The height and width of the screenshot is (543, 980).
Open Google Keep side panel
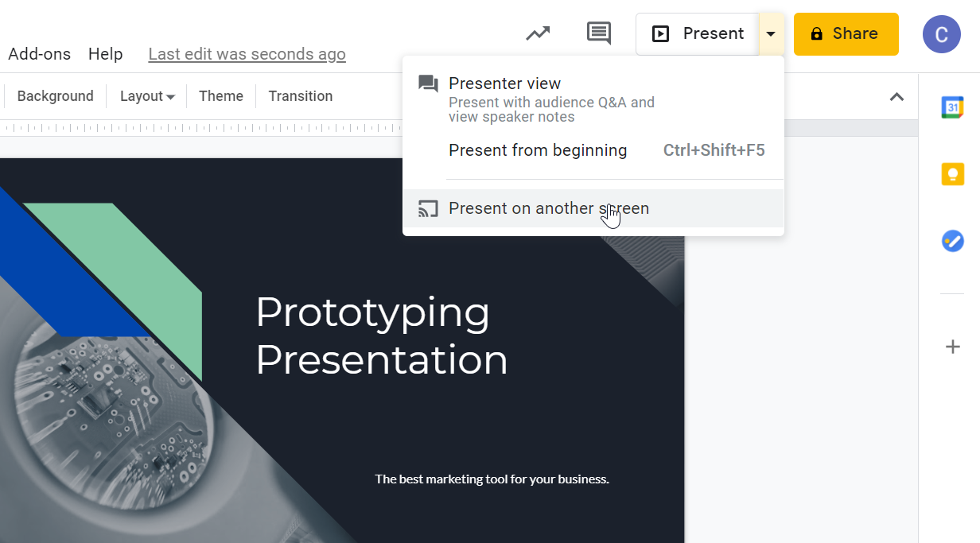pos(952,174)
